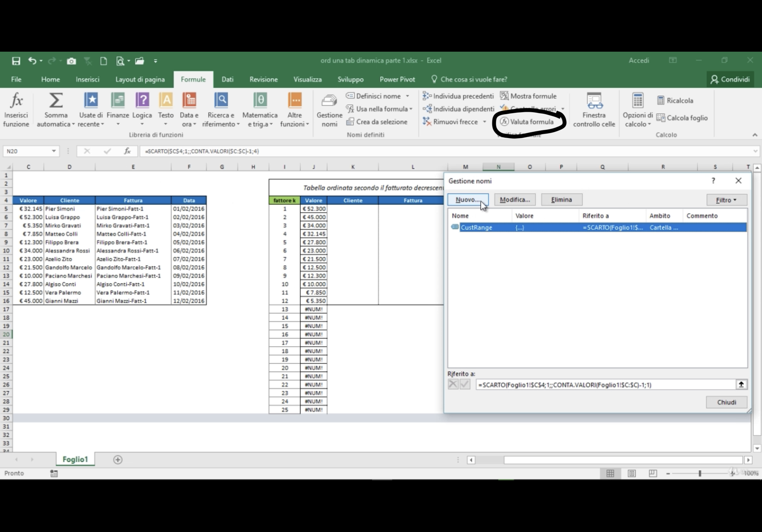Screen dimensions: 762x532
Task: Click Ricalcola button
Action: tap(675, 100)
